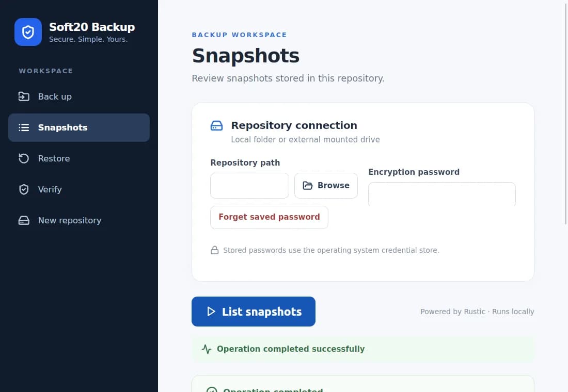
Task: Click the activity pulse icon in success banner
Action: coord(207,349)
